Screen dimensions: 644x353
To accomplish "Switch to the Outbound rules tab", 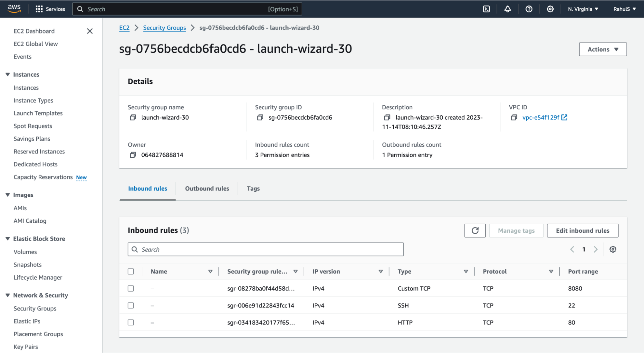I will (207, 188).
